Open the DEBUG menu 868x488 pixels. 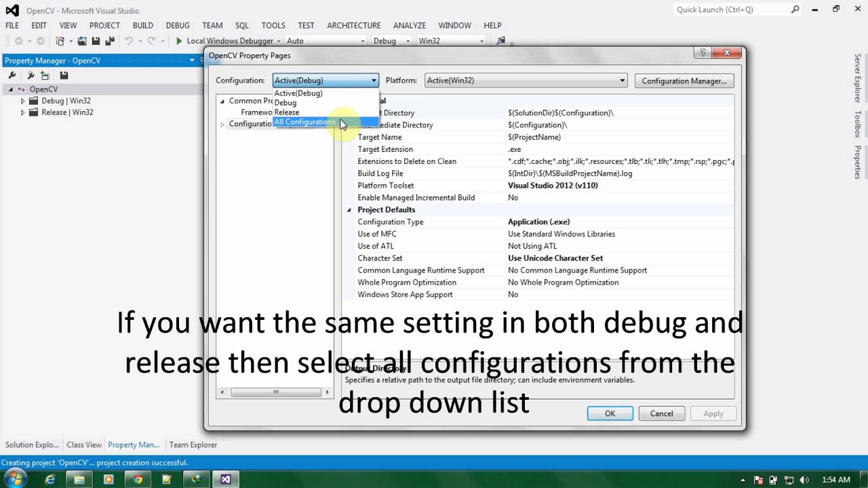(178, 25)
